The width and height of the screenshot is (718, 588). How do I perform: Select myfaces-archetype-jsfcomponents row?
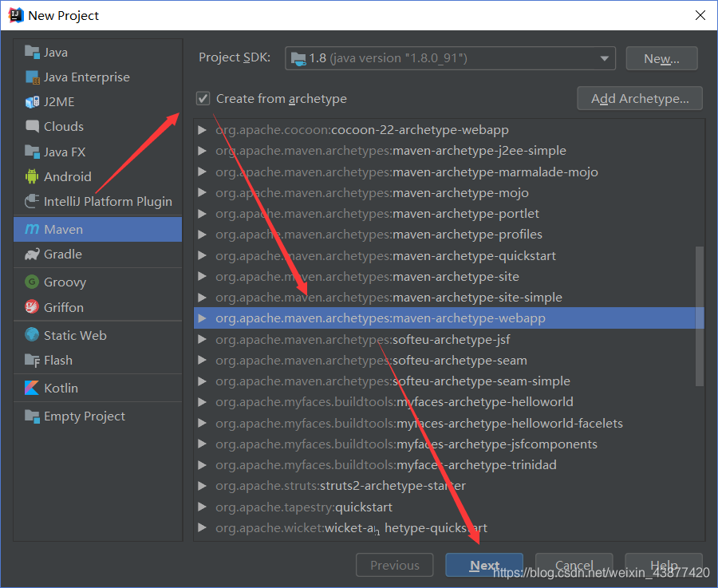point(448,444)
